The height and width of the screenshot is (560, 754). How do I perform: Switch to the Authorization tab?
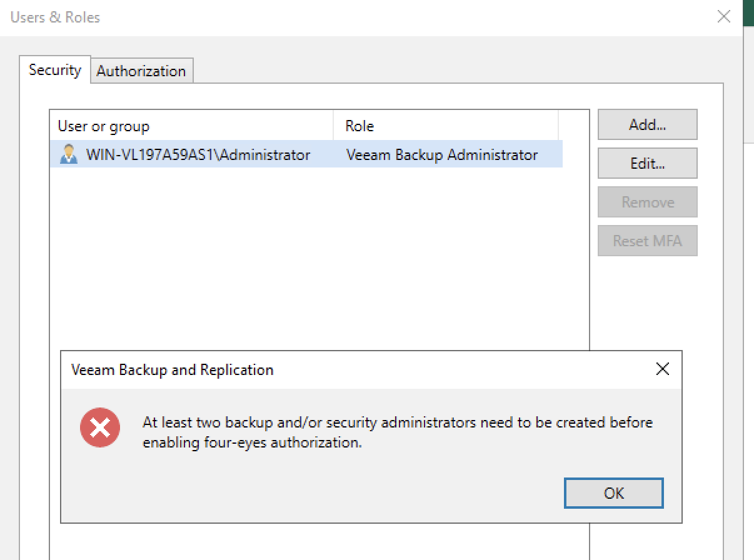click(x=141, y=71)
